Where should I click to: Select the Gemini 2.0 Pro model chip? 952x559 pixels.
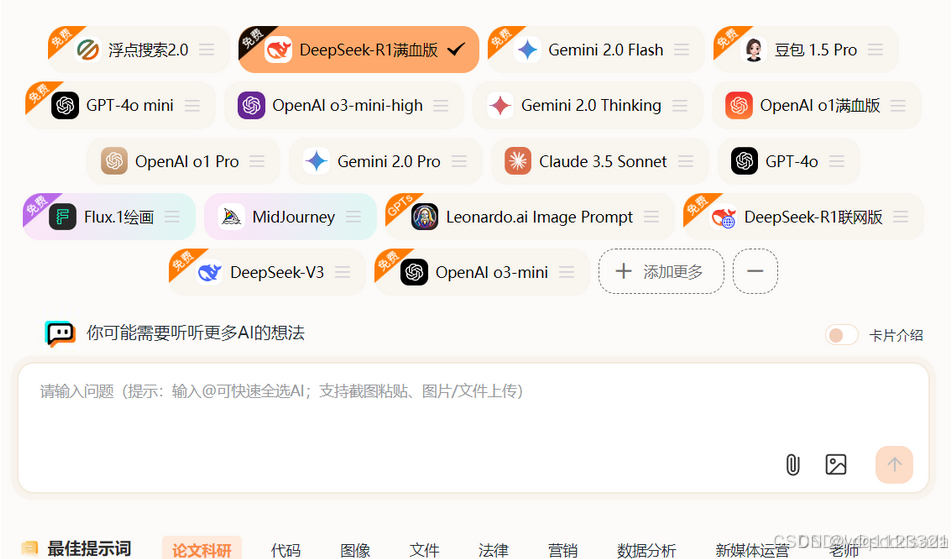[385, 161]
